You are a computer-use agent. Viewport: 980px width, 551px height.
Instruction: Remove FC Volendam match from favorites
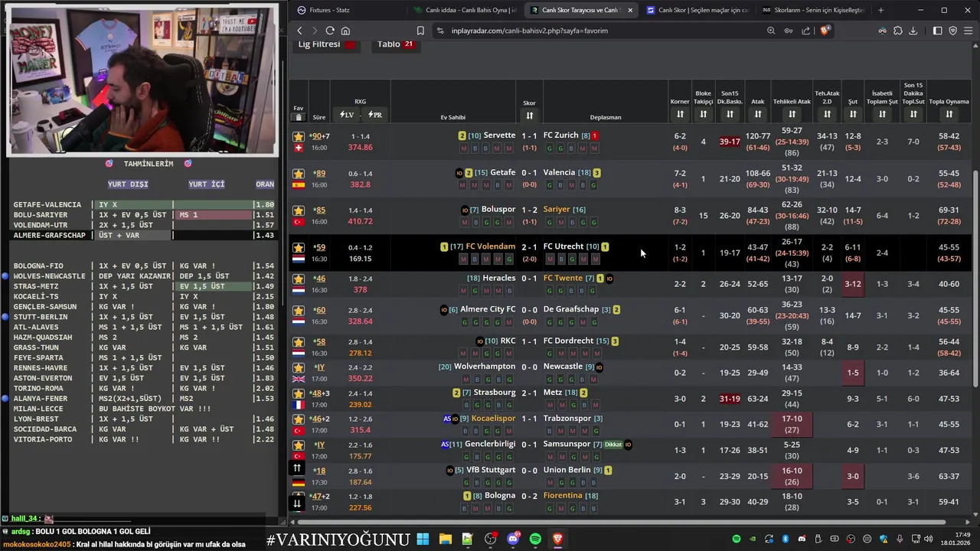point(299,247)
